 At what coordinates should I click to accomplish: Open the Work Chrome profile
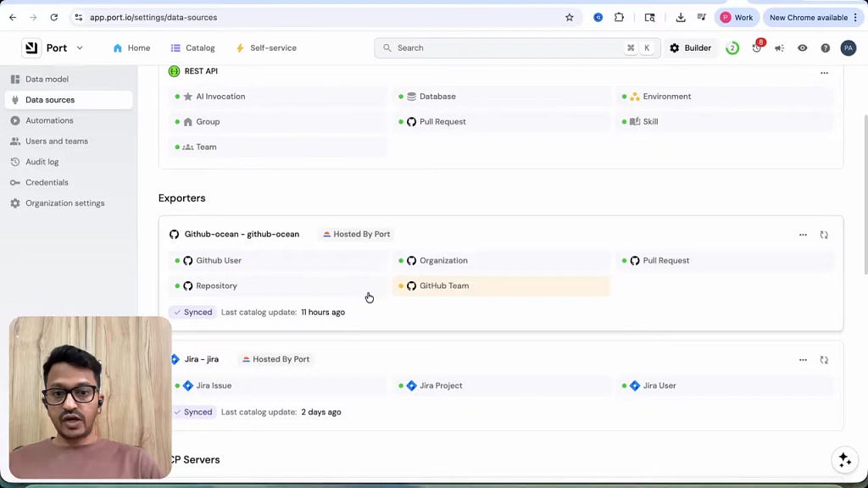coord(737,18)
